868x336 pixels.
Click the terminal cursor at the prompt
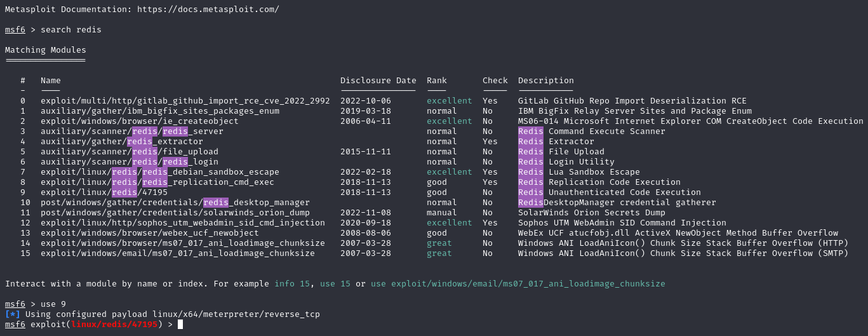180,325
